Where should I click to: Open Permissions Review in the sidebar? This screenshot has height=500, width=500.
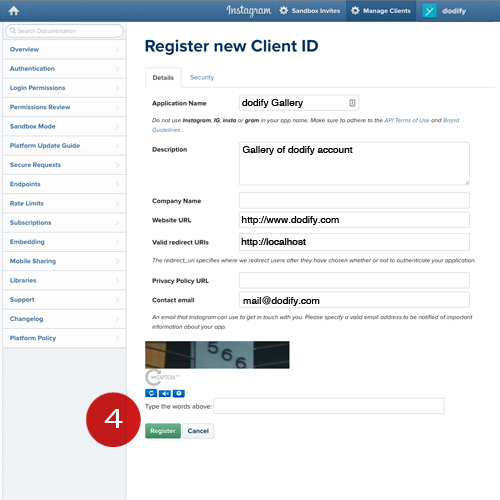(x=64, y=107)
